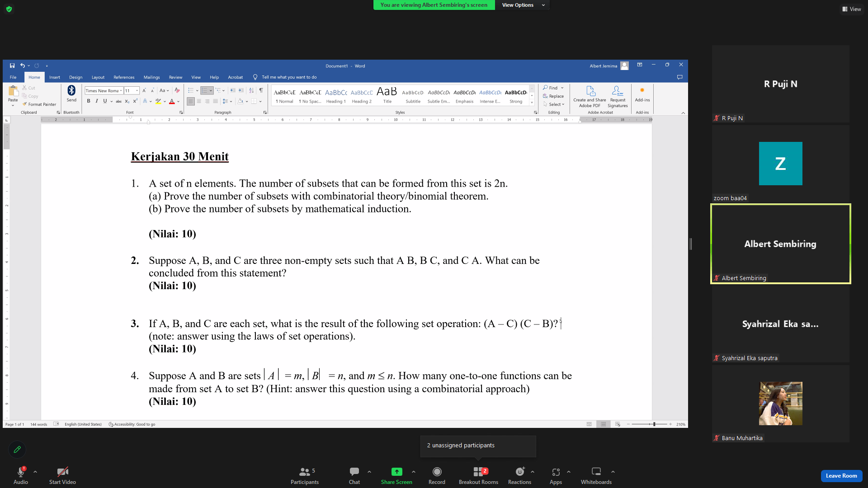Click the red font color button
The width and height of the screenshot is (868, 488).
172,101
